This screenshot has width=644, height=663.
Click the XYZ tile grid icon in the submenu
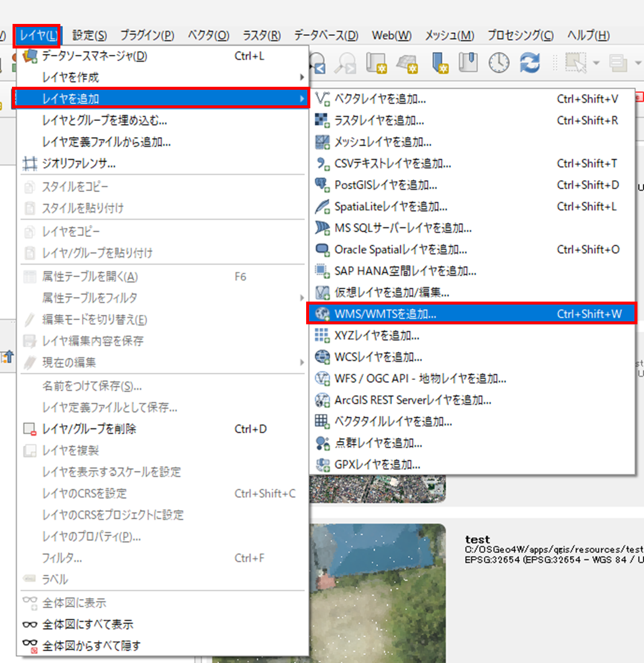click(322, 336)
